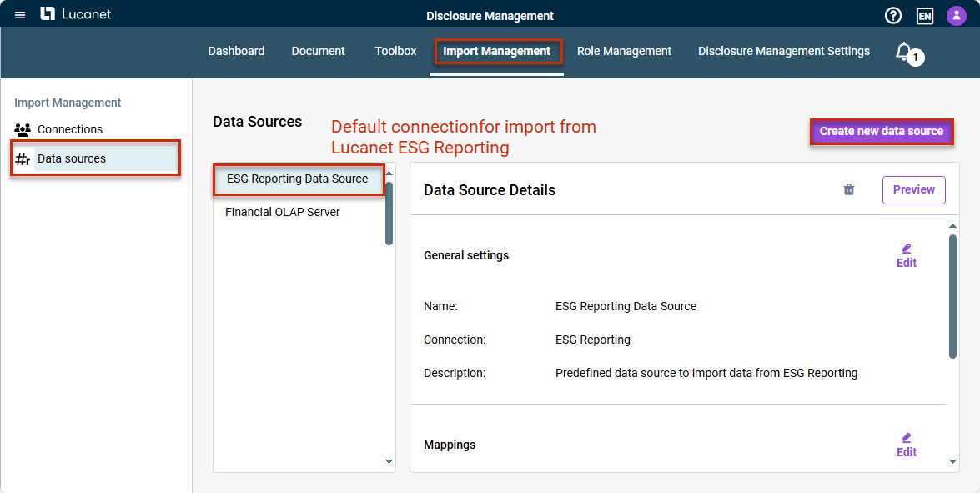980x493 pixels.
Task: Delete data source with the trash icon
Action: click(849, 189)
